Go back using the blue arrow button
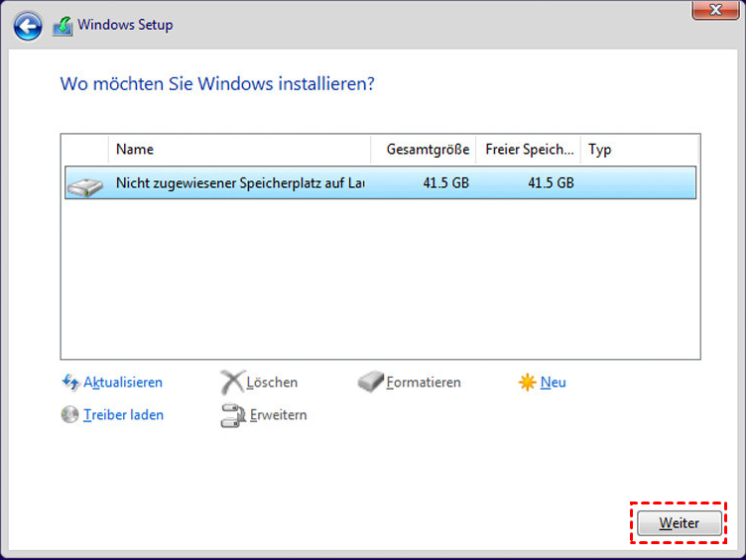The width and height of the screenshot is (746, 560). (x=28, y=26)
